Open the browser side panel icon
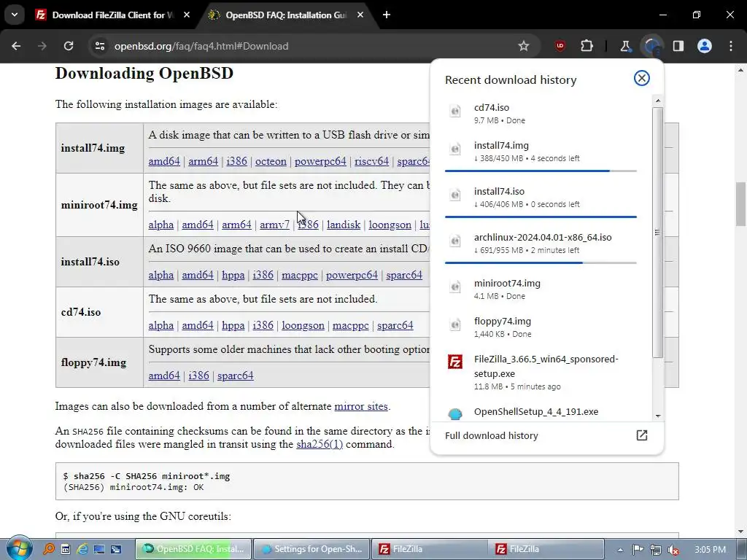This screenshot has width=747, height=560. (x=678, y=46)
